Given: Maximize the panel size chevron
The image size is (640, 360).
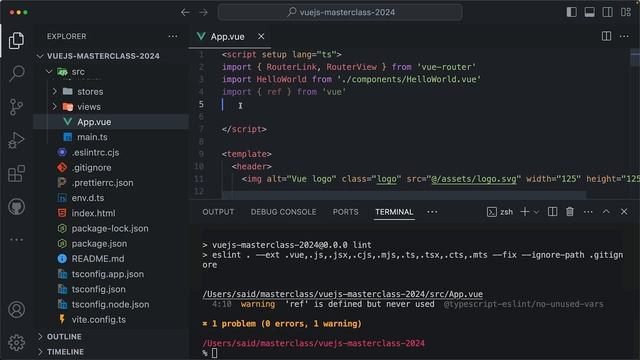Looking at the screenshot, I should pyautogui.click(x=606, y=211).
